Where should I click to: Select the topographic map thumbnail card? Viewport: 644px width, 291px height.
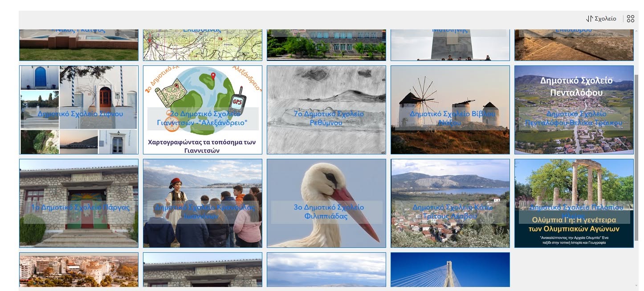[203, 45]
